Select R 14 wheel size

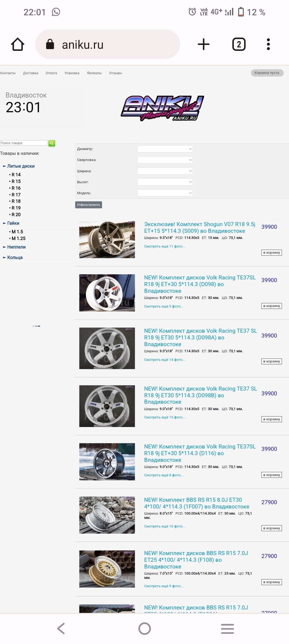pyautogui.click(x=16, y=175)
